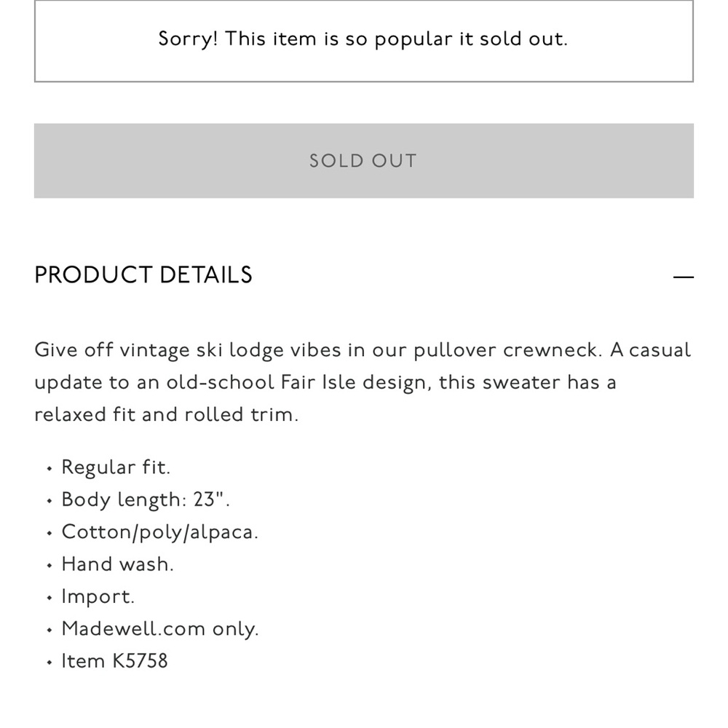The height and width of the screenshot is (728, 728).
Task: Click the PRODUCT DETAILS section heading
Action: pyautogui.click(x=143, y=275)
